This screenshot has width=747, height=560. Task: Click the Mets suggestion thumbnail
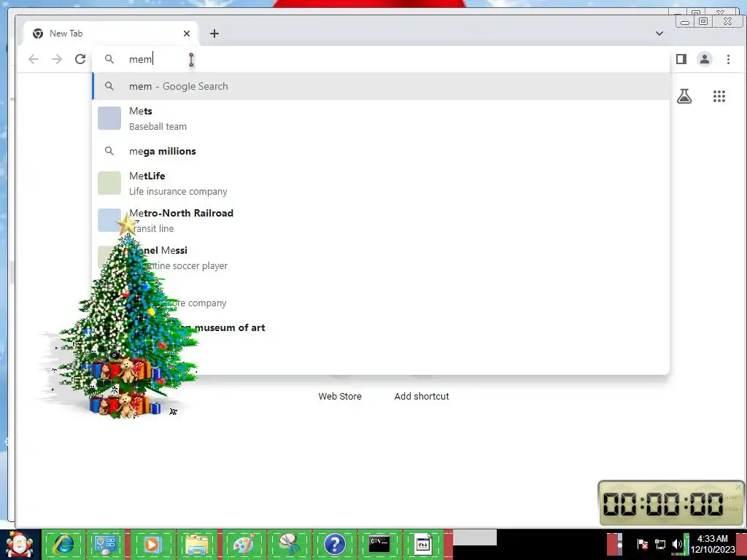[x=109, y=118]
